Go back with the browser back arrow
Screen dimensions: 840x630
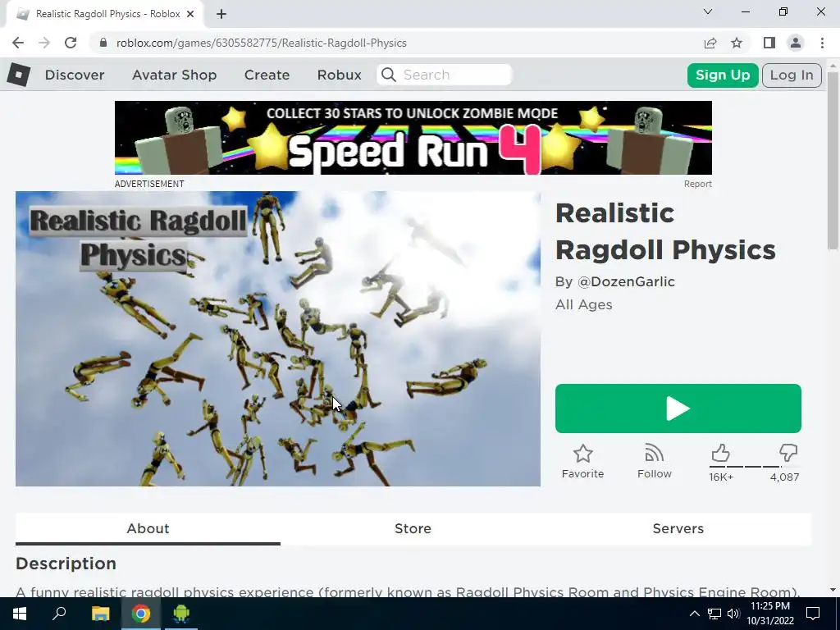[x=18, y=43]
